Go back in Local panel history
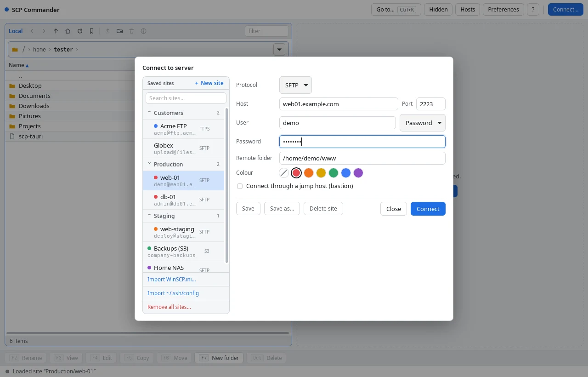This screenshot has width=588, height=377. (32, 31)
